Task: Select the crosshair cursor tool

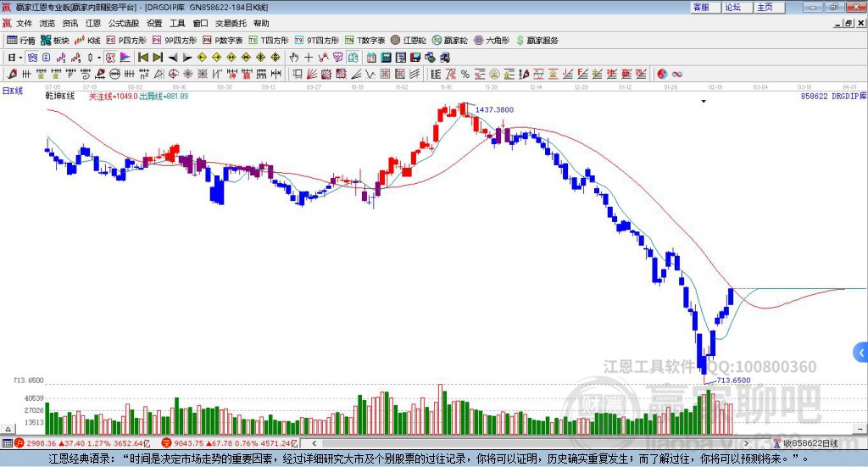Action: pyautogui.click(x=309, y=58)
